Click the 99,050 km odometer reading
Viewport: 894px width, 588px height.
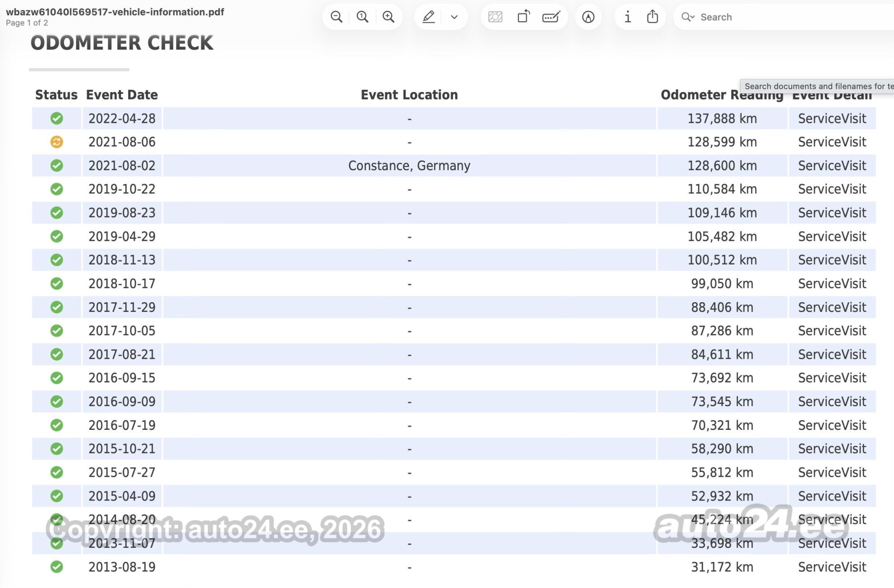(722, 284)
